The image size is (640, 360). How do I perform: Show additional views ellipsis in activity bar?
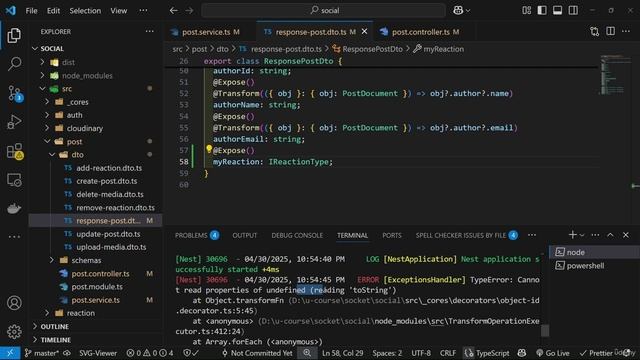coord(14,236)
